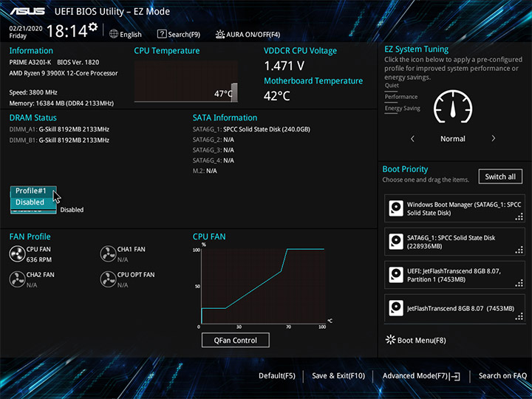
Task: Select the Performance tuning option
Action: (401, 97)
